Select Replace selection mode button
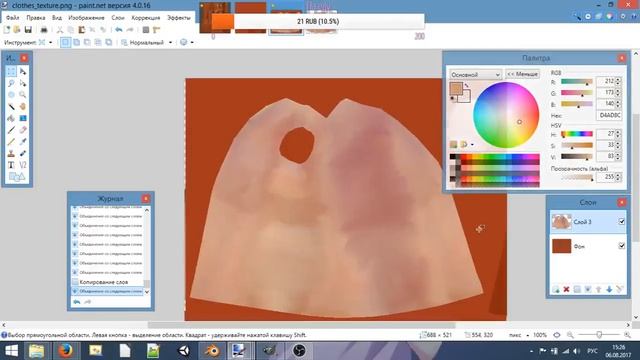Image resolution: width=640 pixels, height=360 pixels. (x=65, y=42)
